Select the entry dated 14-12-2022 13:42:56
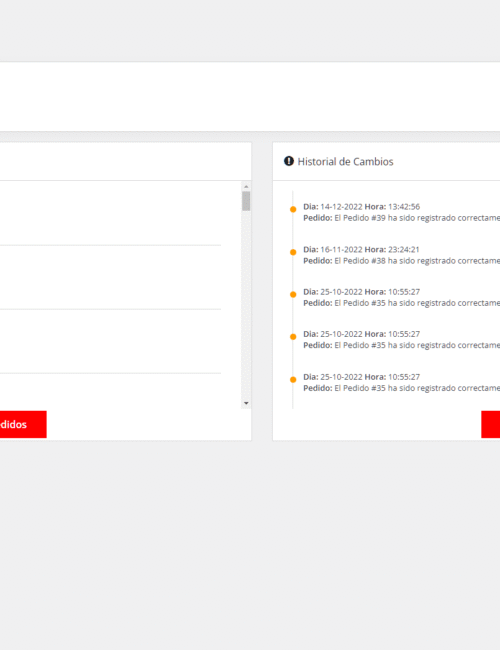 coord(401,212)
